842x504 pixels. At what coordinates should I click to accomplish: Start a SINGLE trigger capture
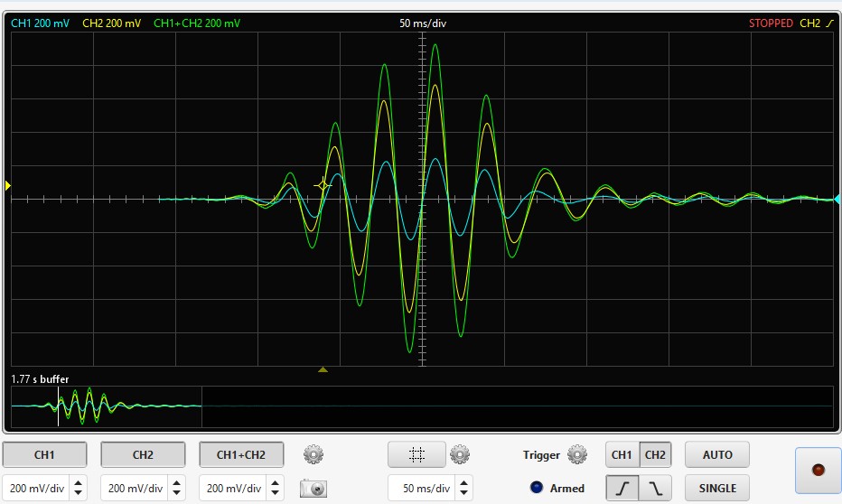pyautogui.click(x=717, y=488)
